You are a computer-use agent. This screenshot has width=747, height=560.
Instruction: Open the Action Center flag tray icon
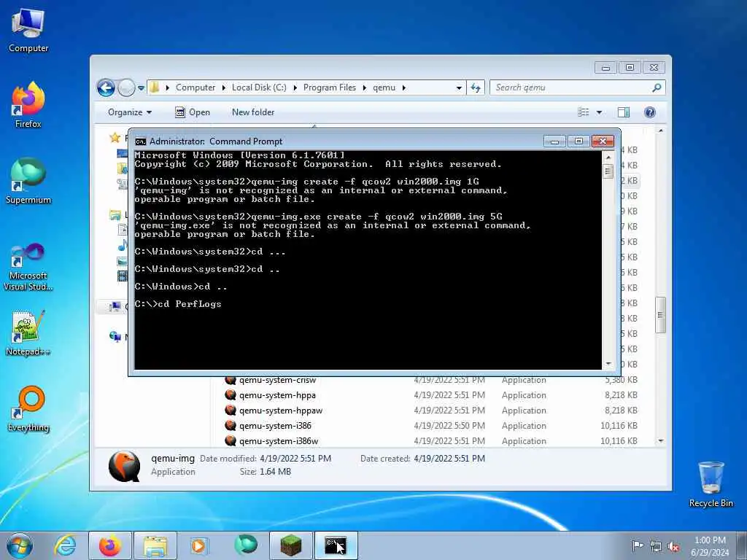(x=638, y=545)
